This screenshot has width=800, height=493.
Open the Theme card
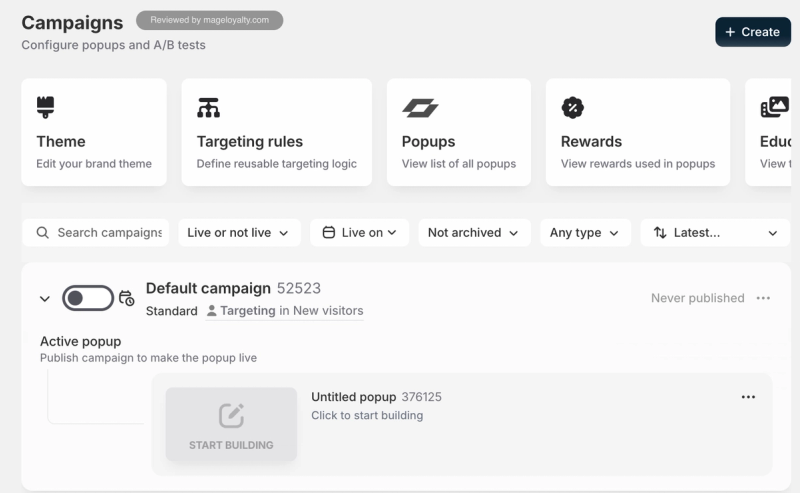[x=94, y=132]
